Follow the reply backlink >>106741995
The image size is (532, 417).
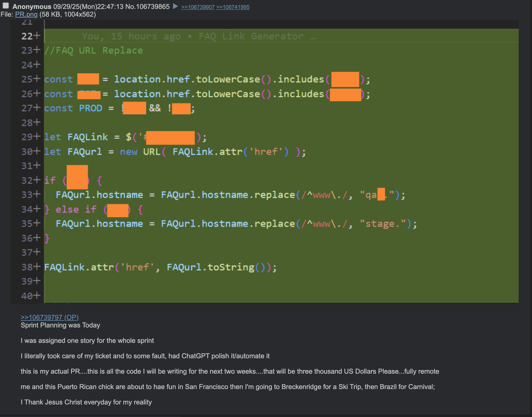pos(233,7)
